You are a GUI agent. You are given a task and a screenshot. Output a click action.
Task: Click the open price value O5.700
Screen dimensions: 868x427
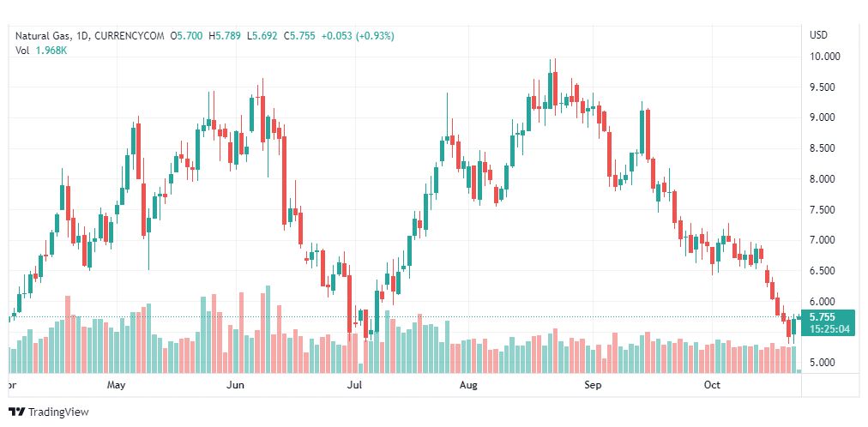click(x=186, y=36)
